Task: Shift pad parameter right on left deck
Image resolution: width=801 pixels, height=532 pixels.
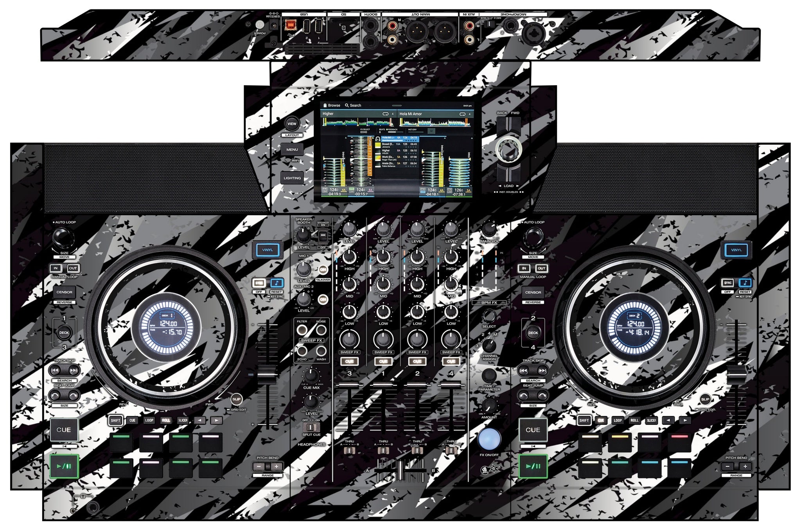Action: point(217,421)
